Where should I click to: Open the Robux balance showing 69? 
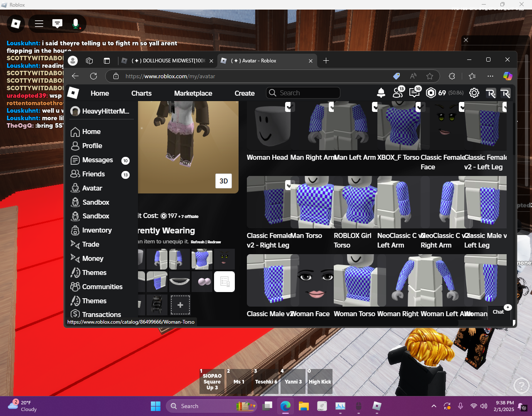tap(436, 93)
